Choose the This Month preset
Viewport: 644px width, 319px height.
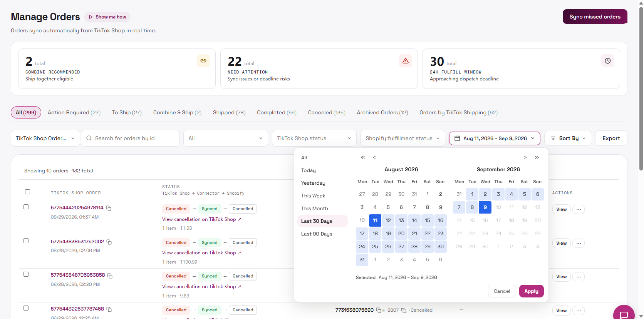(322, 208)
